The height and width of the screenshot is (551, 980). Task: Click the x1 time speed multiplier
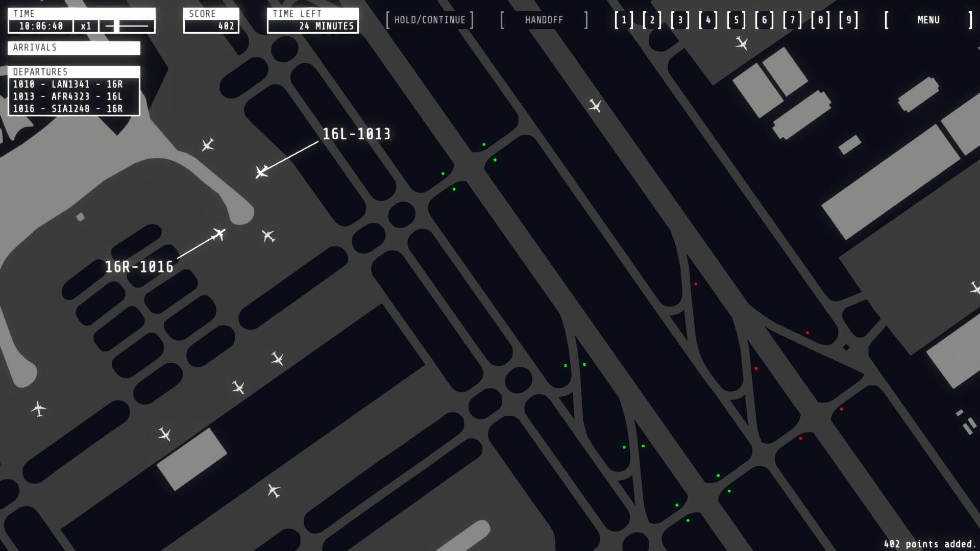click(86, 26)
